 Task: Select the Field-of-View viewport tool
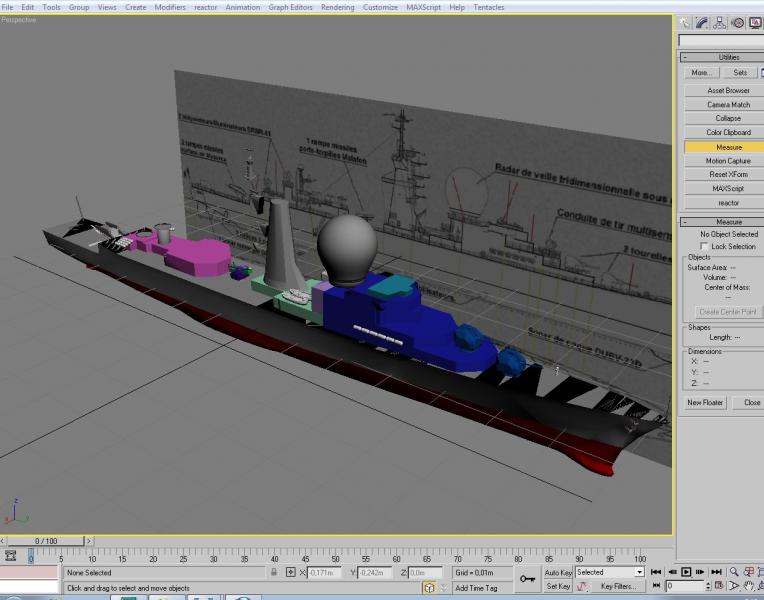pos(734,586)
